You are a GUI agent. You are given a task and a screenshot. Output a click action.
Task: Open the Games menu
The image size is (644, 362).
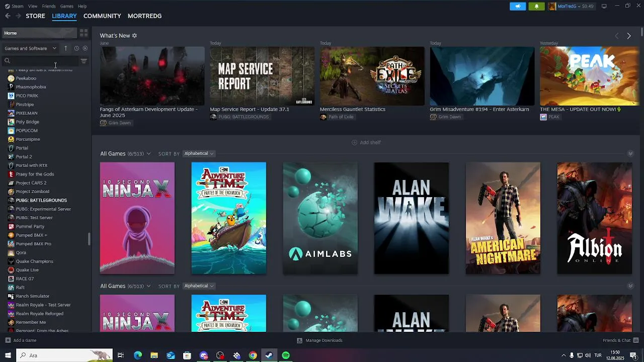click(67, 6)
